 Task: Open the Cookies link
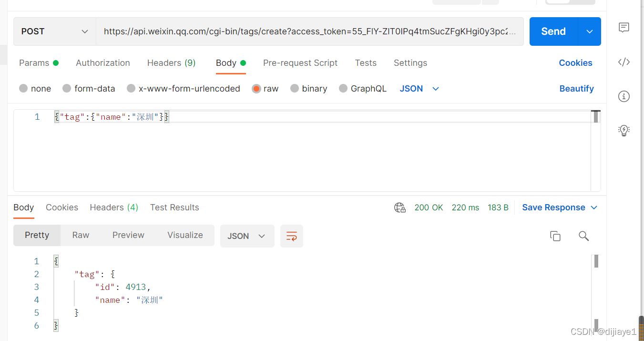(576, 63)
